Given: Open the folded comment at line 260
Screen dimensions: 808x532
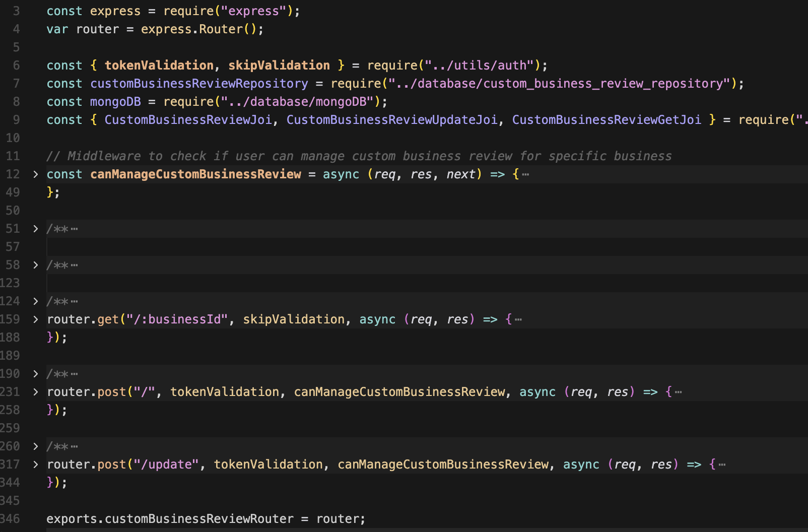Looking at the screenshot, I should [x=35, y=446].
